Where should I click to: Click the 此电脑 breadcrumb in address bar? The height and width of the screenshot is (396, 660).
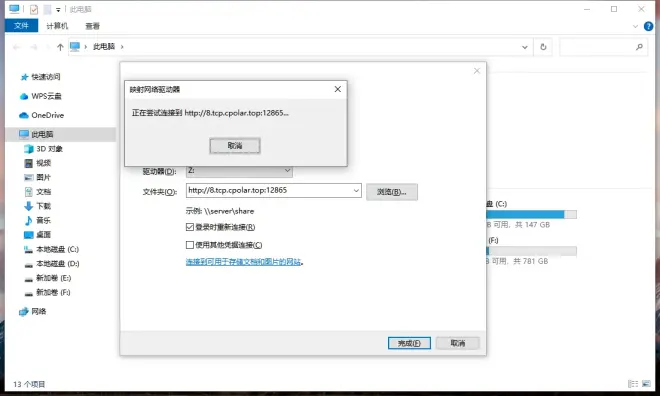(104, 47)
